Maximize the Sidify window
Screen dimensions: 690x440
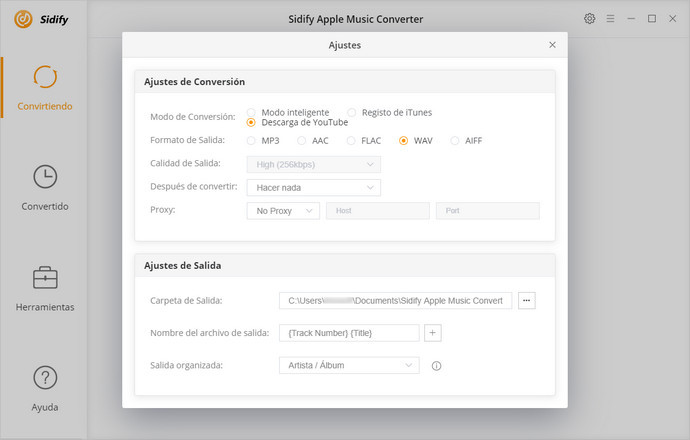tap(652, 18)
